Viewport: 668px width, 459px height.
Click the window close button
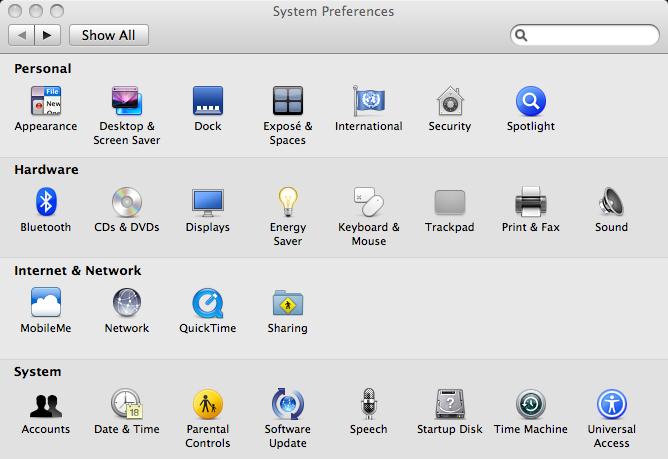[15, 11]
